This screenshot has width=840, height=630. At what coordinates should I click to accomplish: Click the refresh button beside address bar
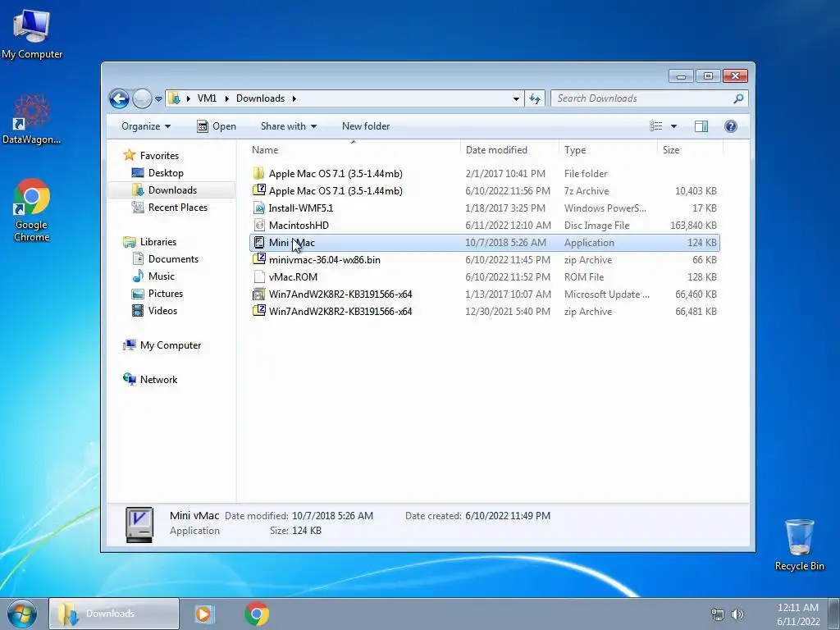point(535,98)
